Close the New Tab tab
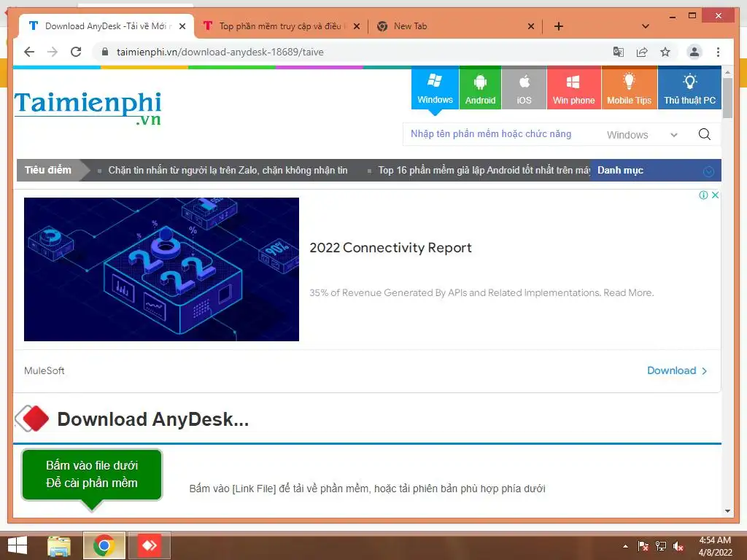Screen dimensions: 747x560 [x=531, y=26]
